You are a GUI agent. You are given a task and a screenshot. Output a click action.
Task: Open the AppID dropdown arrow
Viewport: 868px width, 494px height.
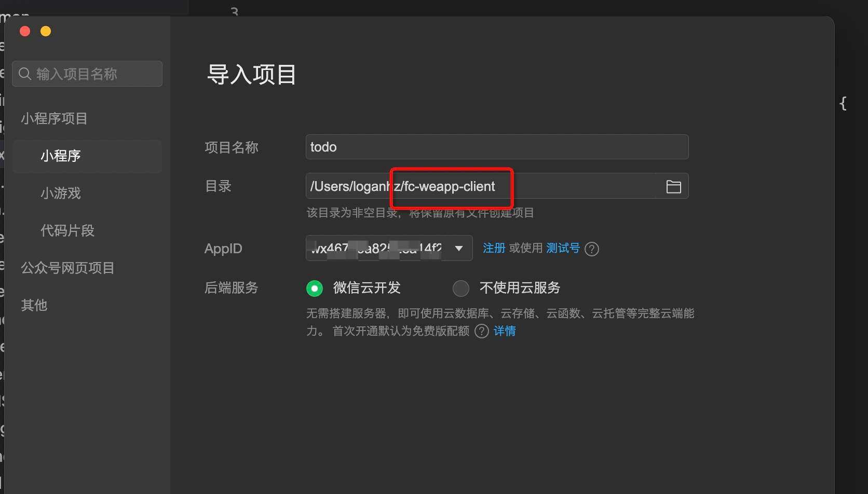[458, 248]
